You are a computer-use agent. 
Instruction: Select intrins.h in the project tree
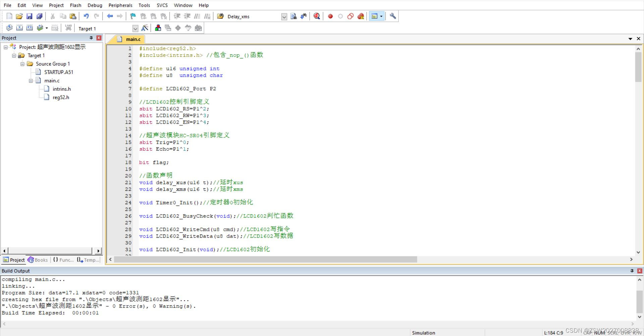point(62,89)
